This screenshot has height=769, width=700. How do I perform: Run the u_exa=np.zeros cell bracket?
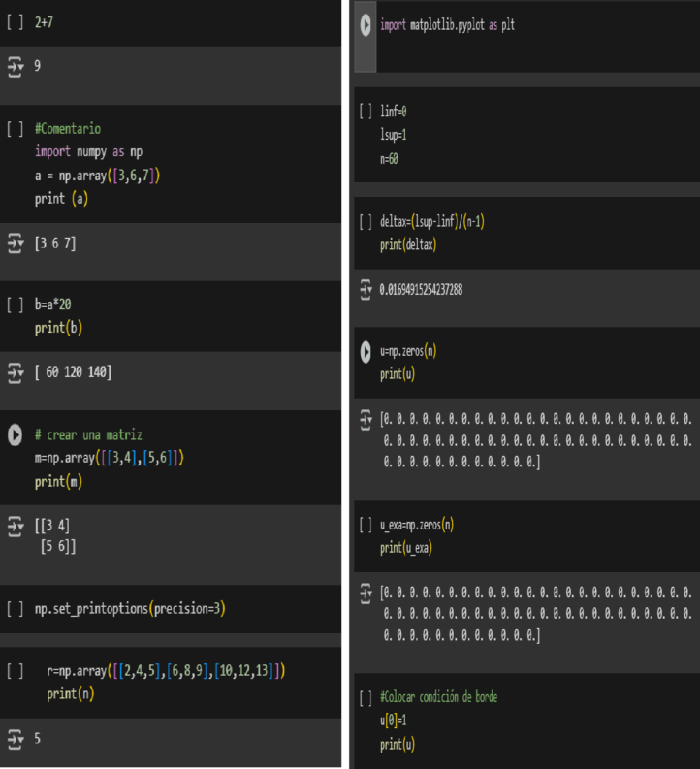[366, 526]
